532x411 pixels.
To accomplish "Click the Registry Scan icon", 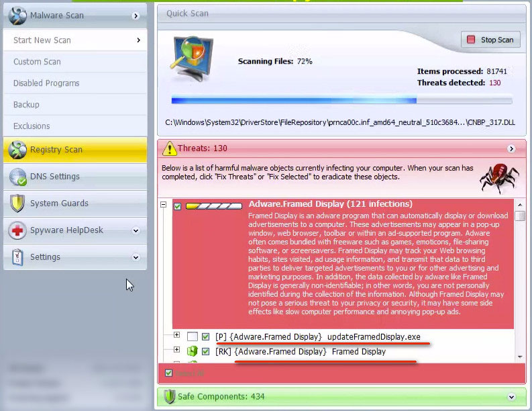I will click(17, 150).
